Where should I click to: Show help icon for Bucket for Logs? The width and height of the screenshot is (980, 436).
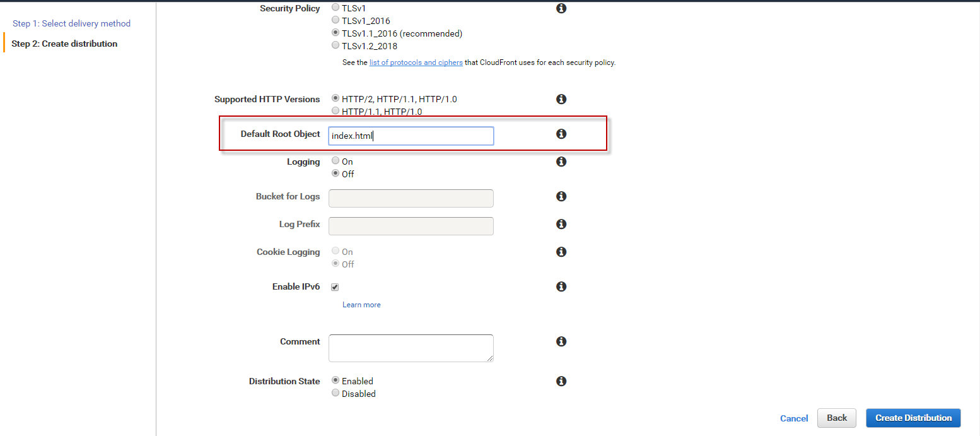[561, 196]
